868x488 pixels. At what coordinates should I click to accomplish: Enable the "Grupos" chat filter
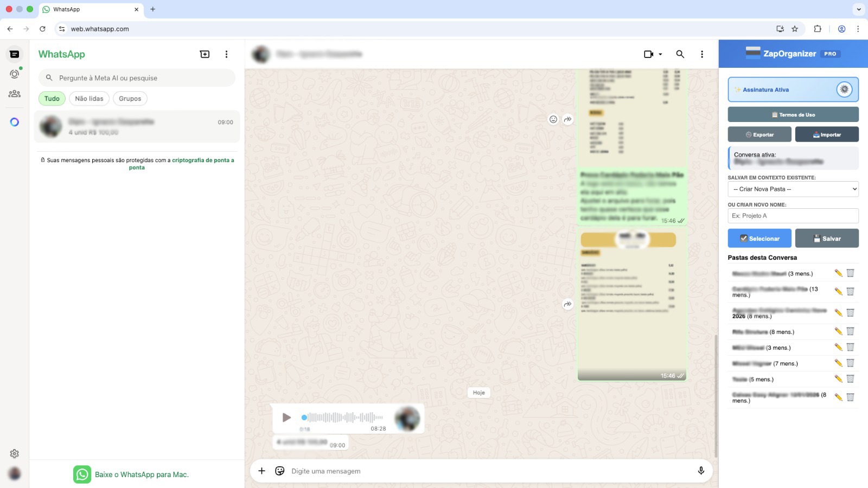click(130, 98)
